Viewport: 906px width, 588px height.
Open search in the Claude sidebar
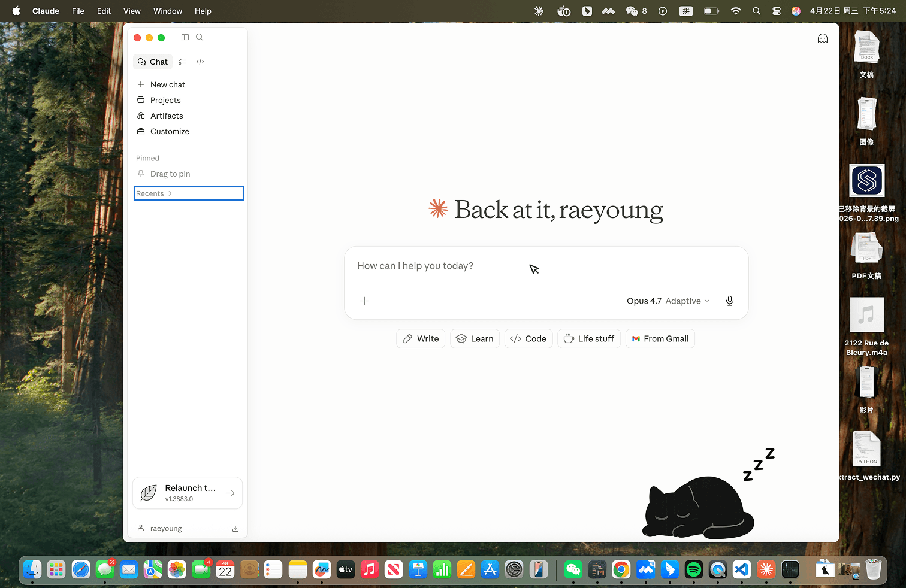tap(200, 37)
